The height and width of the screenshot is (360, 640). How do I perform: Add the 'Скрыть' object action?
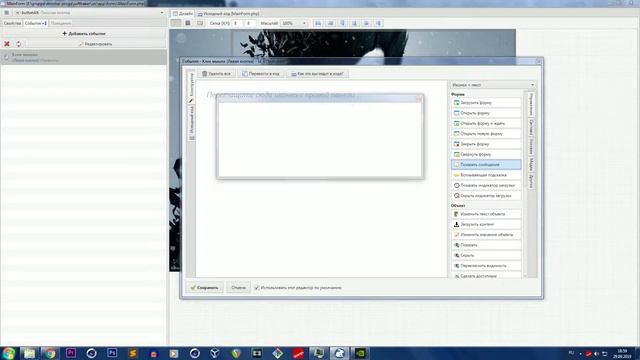pos(486,256)
